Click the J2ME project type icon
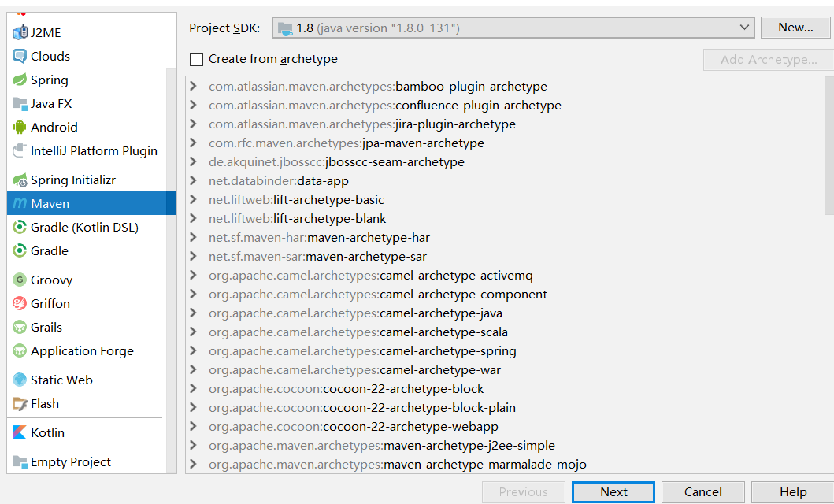This screenshot has height=504, width=834. (20, 33)
